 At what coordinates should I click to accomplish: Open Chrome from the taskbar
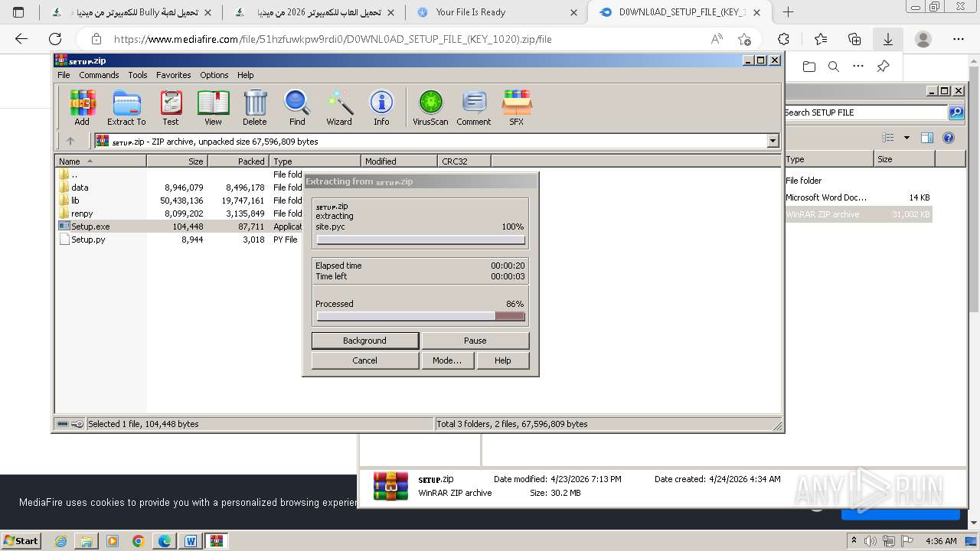(138, 541)
